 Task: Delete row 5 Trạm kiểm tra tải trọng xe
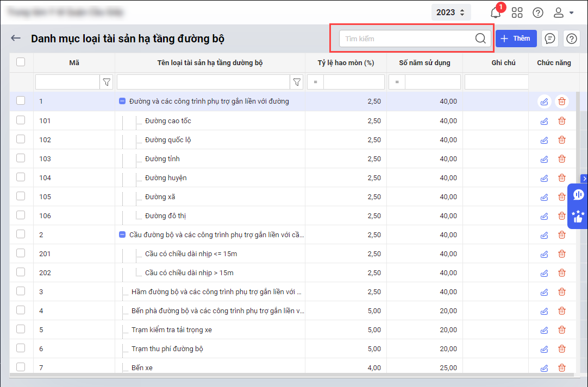coord(562,330)
